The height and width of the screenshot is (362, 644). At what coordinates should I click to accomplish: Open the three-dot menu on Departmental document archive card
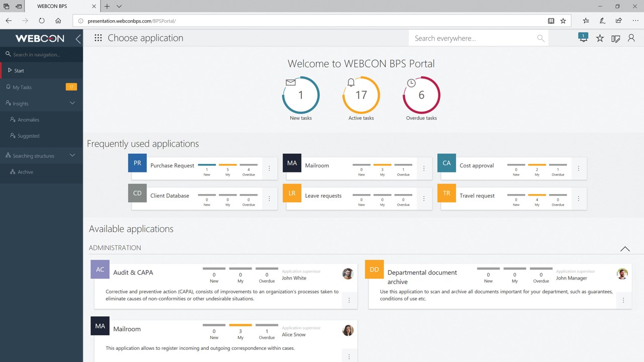[x=623, y=300]
